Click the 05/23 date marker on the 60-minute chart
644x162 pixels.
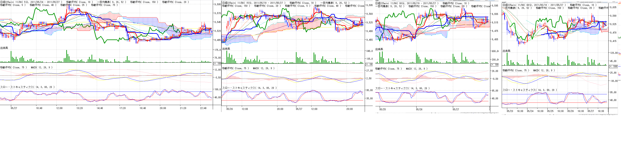tap(510, 111)
